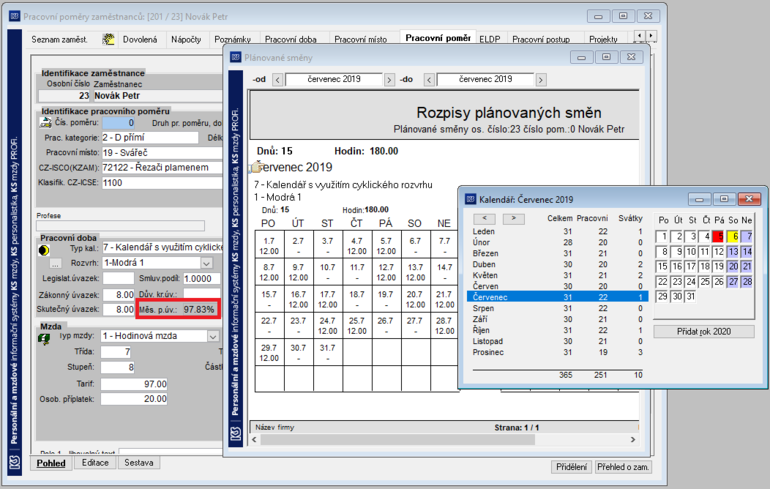Select Srpen row in Kalendář
The height and width of the screenshot is (489, 770).
click(557, 308)
